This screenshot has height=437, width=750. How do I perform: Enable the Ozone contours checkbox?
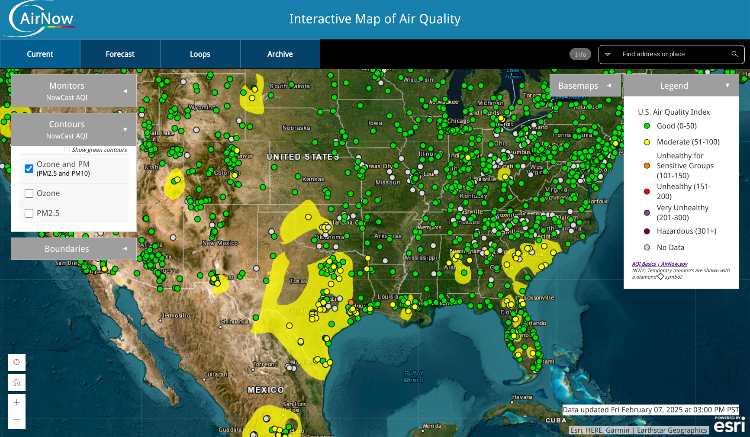(x=29, y=193)
